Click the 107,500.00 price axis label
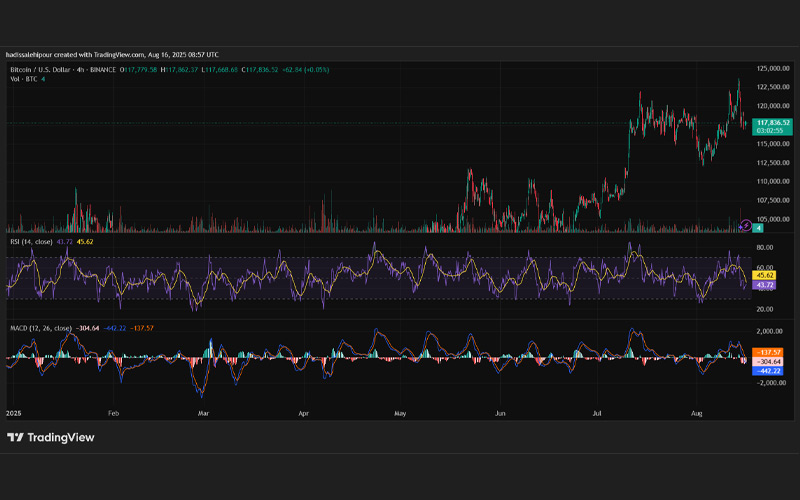The width and height of the screenshot is (800, 500). [x=772, y=200]
